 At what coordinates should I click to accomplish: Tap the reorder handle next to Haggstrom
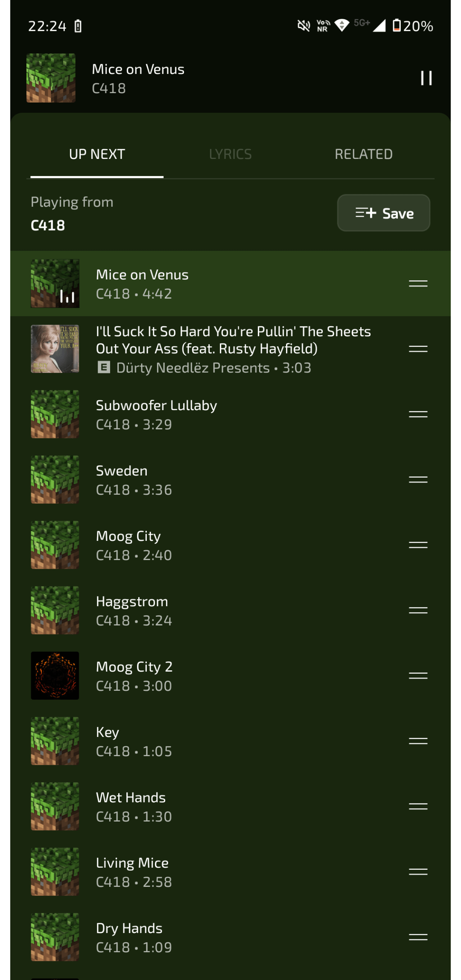tap(418, 610)
